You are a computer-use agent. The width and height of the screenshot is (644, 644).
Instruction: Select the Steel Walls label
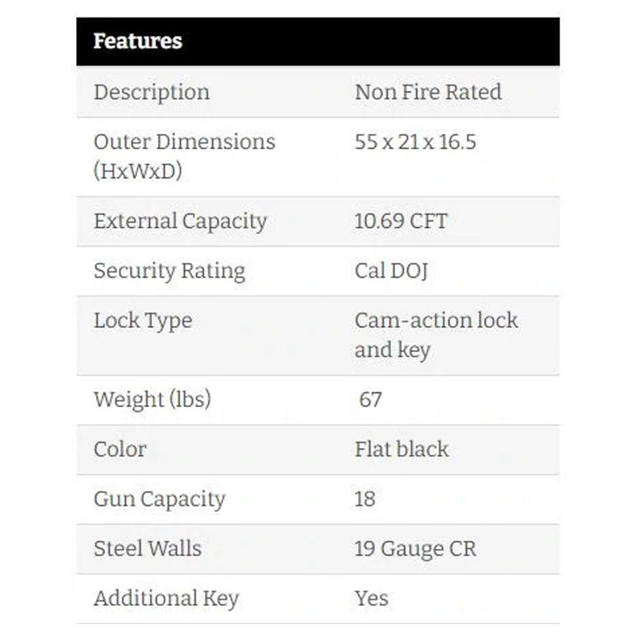(147, 549)
